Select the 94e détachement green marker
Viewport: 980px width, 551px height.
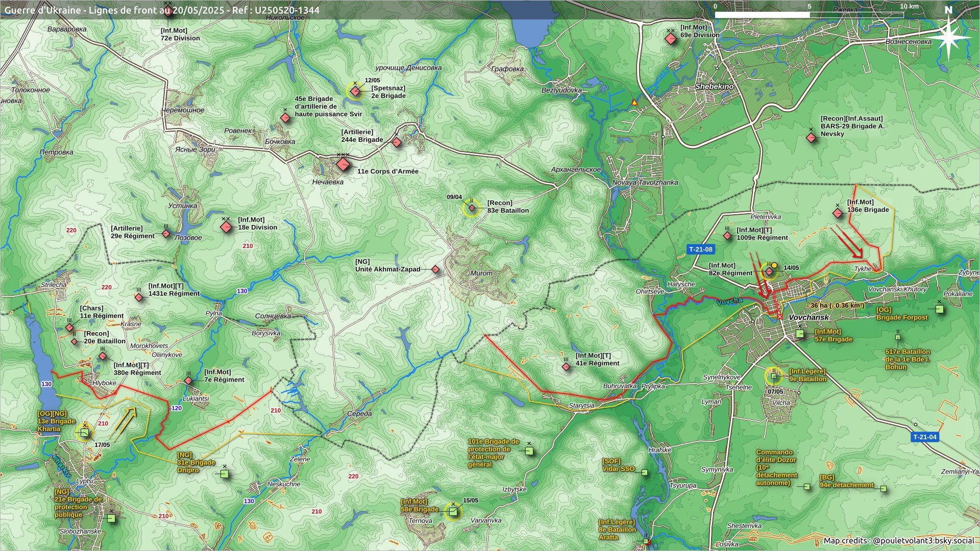coord(883,489)
